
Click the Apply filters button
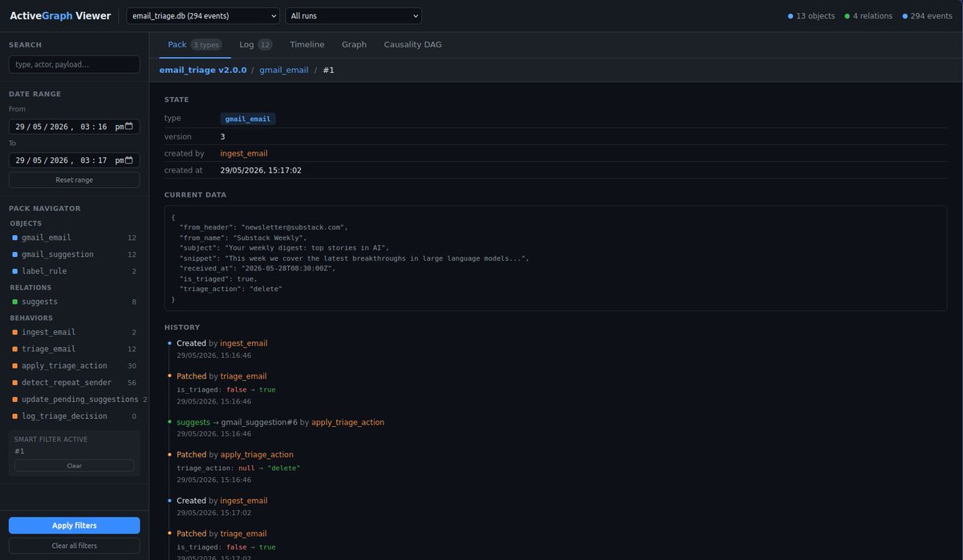point(75,526)
